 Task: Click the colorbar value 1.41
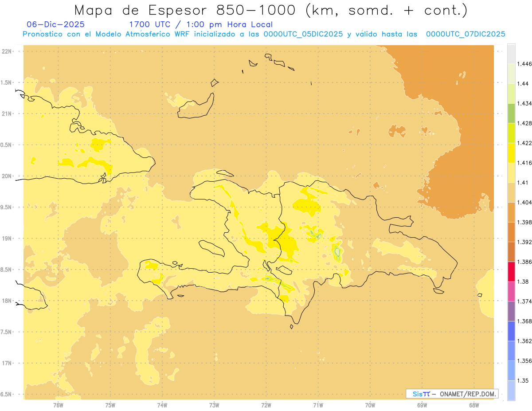click(x=523, y=183)
